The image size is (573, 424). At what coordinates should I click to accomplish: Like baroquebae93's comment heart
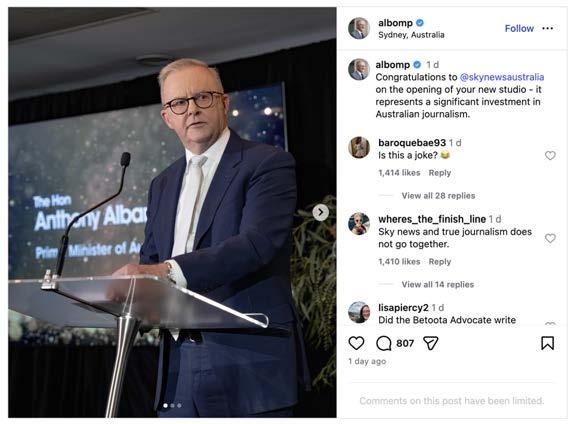point(550,155)
